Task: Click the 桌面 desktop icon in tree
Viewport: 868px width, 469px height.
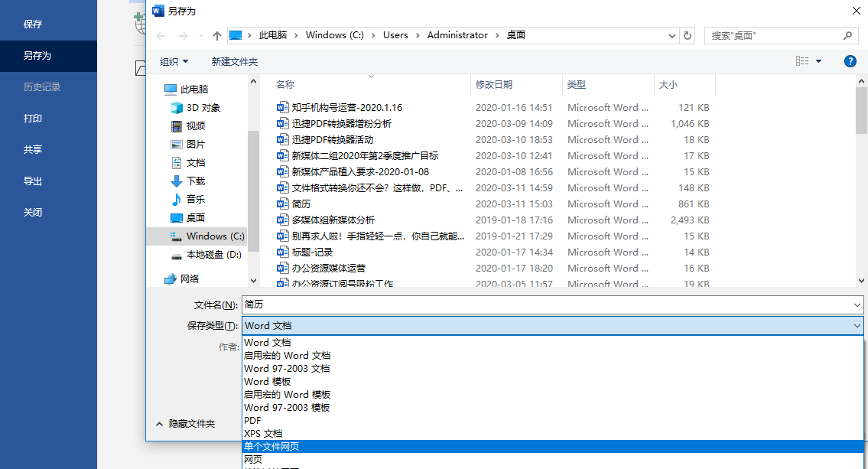Action: pos(176,217)
